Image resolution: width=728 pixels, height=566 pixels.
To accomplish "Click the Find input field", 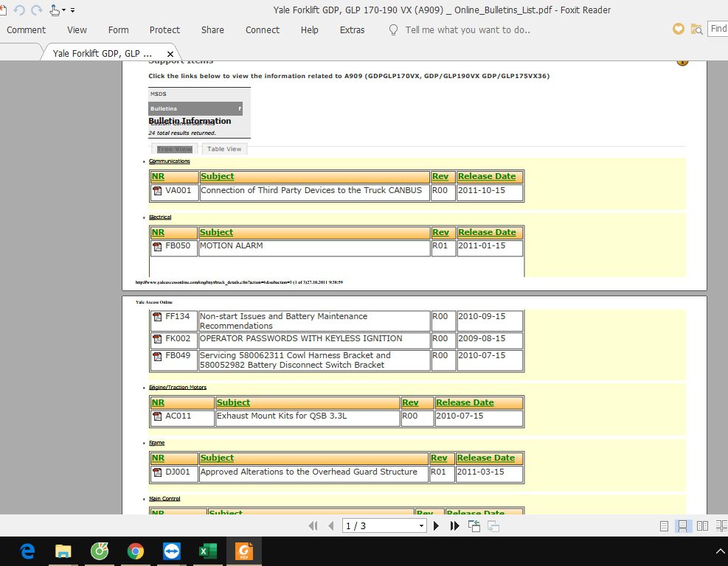I will (718, 29).
